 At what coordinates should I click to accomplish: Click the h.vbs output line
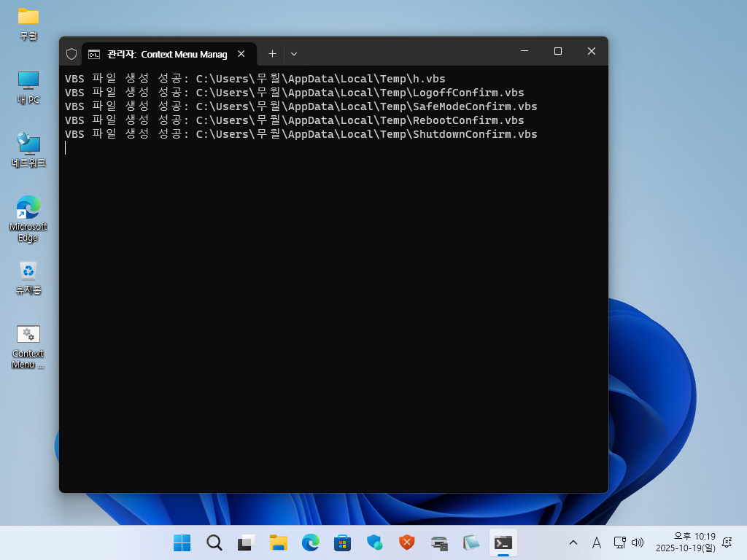255,79
